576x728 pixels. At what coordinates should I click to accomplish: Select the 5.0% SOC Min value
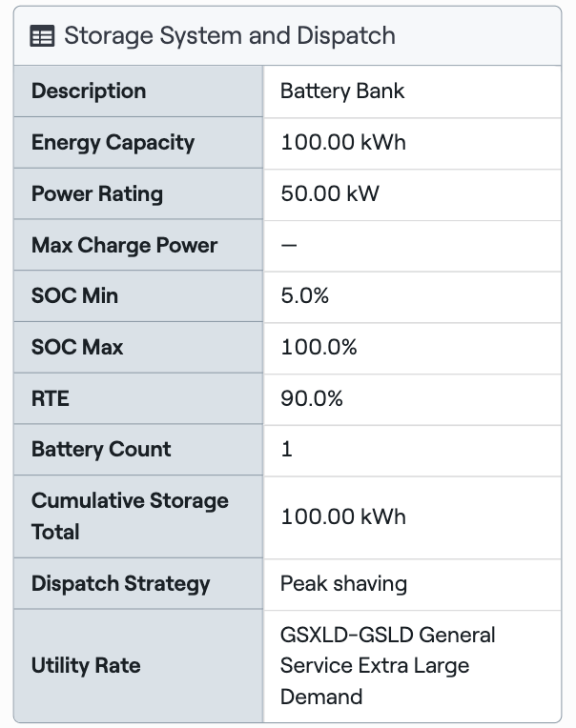tap(305, 295)
